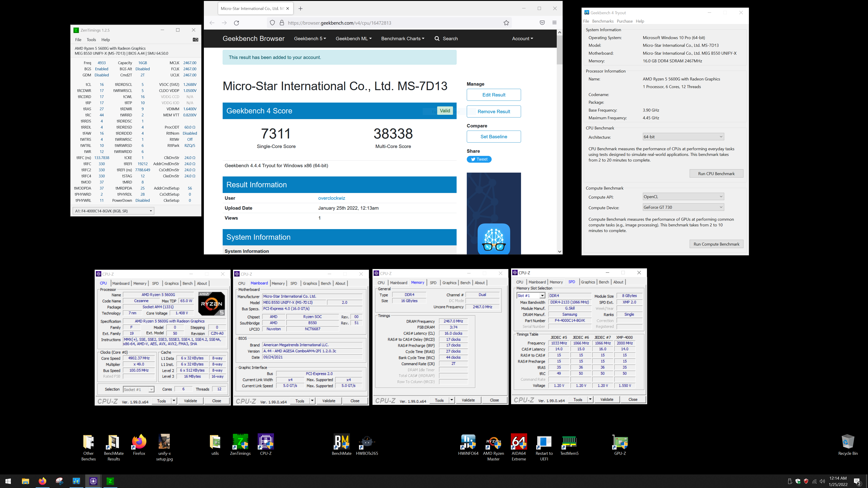
Task: Open the Pocket save icon in Firefox
Action: click(542, 23)
